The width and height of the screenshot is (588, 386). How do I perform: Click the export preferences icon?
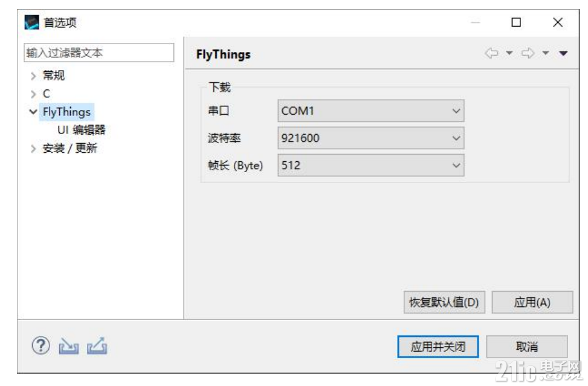click(x=97, y=346)
